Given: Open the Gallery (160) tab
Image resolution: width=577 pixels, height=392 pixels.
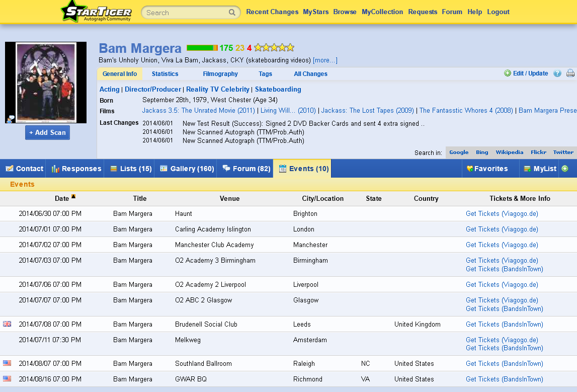Looking at the screenshot, I should pyautogui.click(x=187, y=169).
